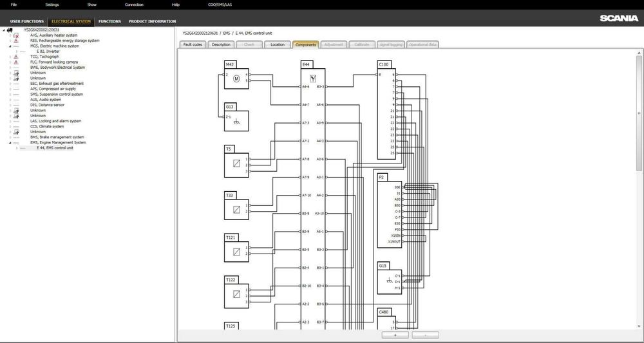Click the warning triangle beside RES, Rechargeable energy storage
Image resolution: width=644 pixels, height=343 pixels.
pos(16,41)
